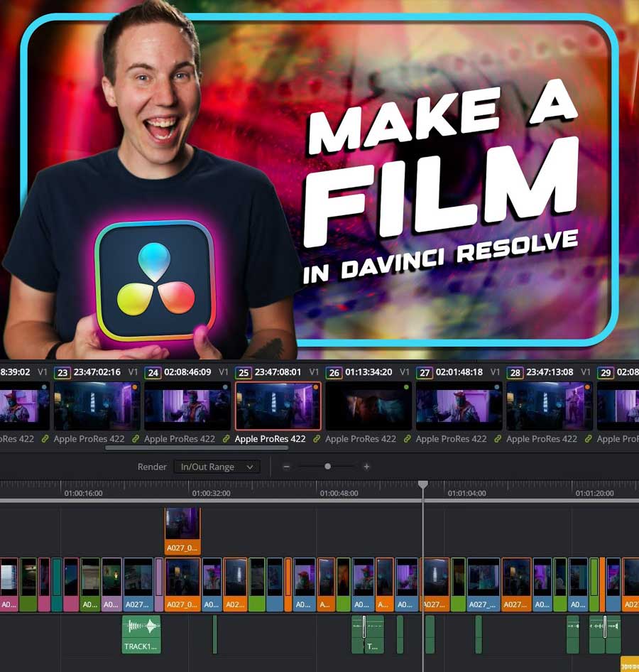Click the link icon under clip 28
The height and width of the screenshot is (672, 639).
pos(589,439)
